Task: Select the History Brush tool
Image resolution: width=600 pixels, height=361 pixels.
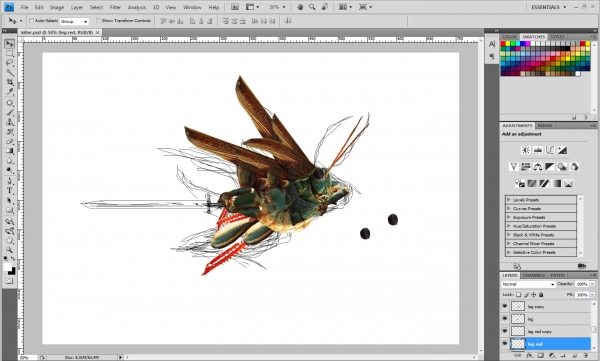Action: pos(10,132)
